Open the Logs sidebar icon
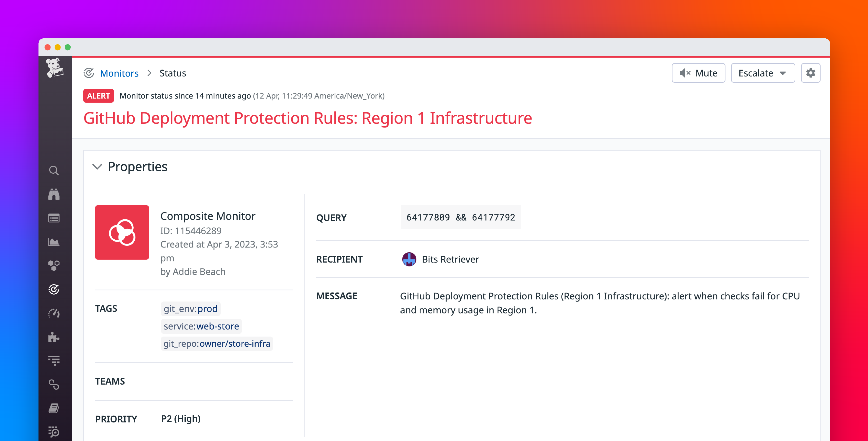 [54, 360]
